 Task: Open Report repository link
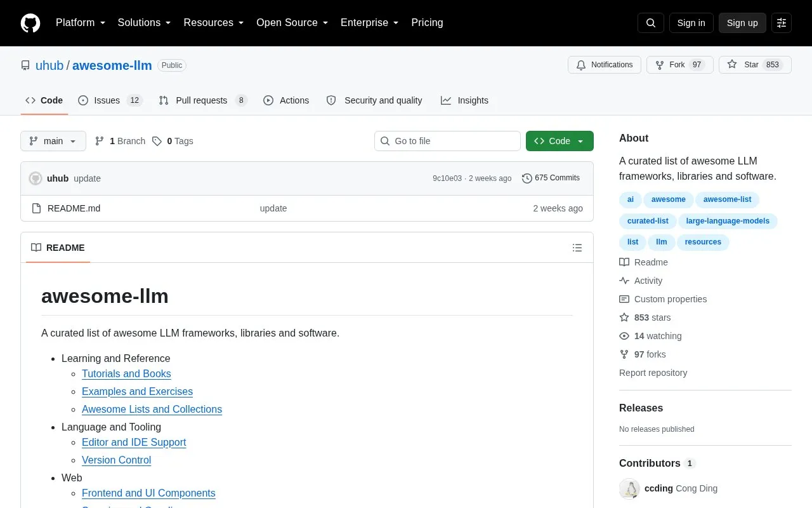[653, 373]
